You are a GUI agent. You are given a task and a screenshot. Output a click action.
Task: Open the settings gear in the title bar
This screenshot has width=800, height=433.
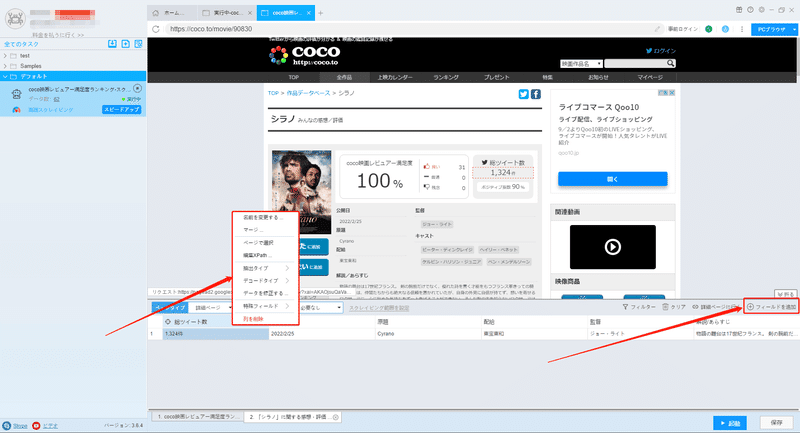(x=761, y=10)
